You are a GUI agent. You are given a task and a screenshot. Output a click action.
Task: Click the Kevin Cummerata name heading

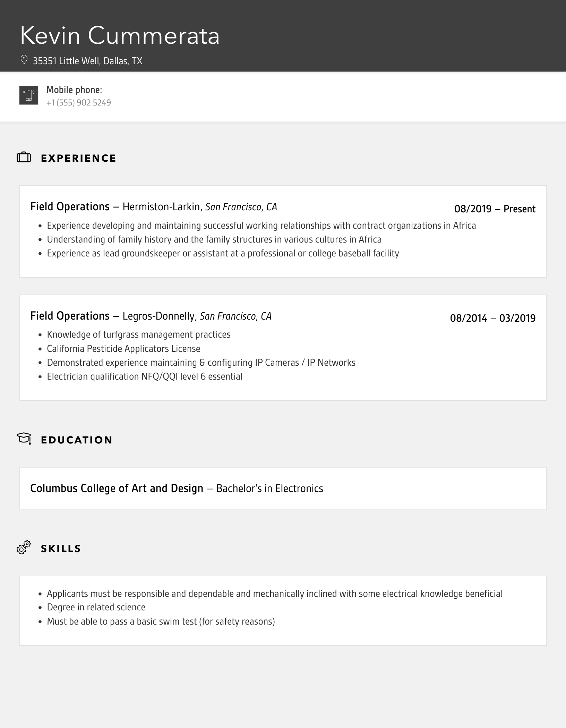[120, 36]
